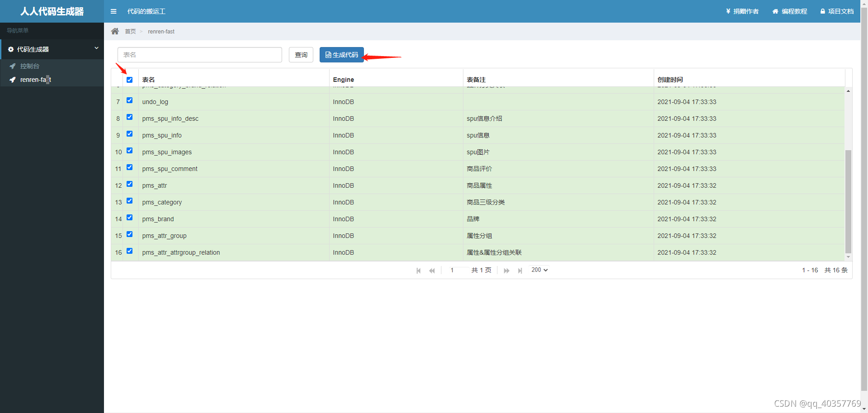Click the gear icon beside 代码生成器

click(x=11, y=49)
